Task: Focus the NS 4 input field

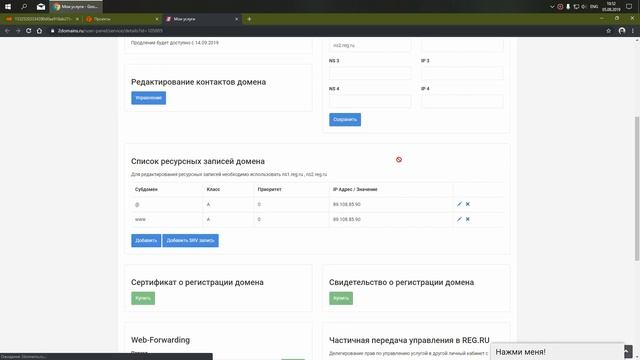Action: (x=370, y=101)
